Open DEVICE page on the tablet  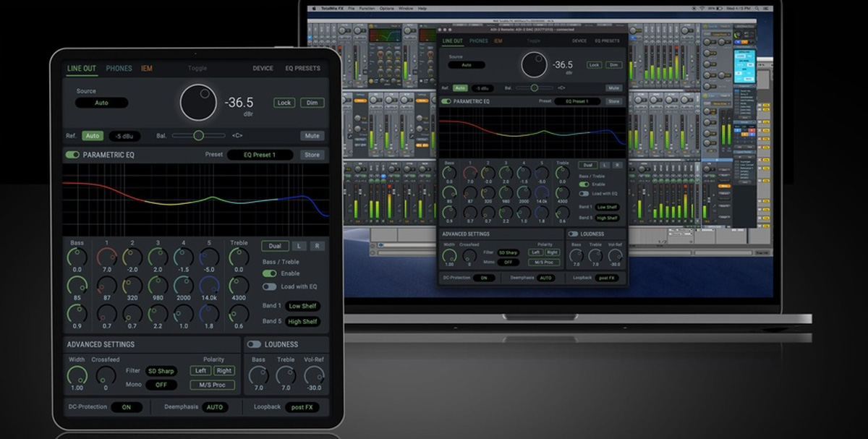coord(263,69)
